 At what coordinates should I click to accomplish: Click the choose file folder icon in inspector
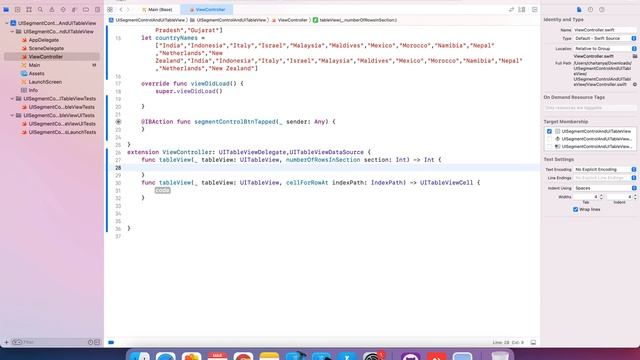635,56
